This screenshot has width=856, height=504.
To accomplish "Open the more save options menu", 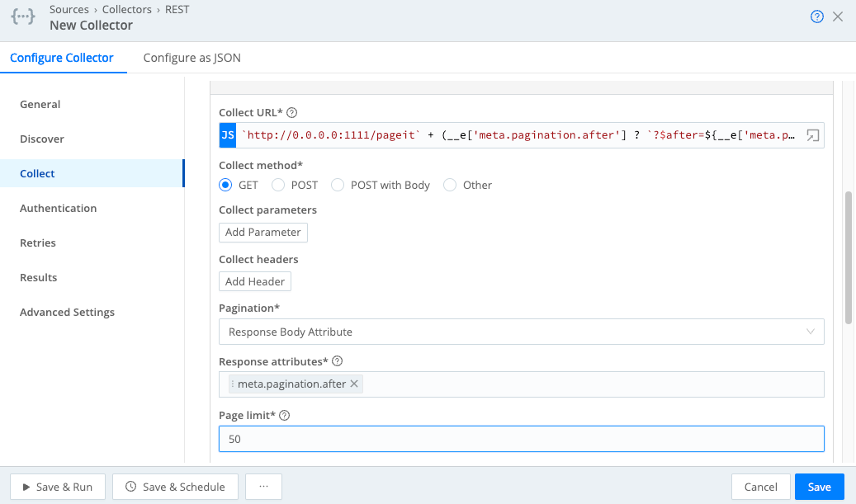I will [x=263, y=487].
